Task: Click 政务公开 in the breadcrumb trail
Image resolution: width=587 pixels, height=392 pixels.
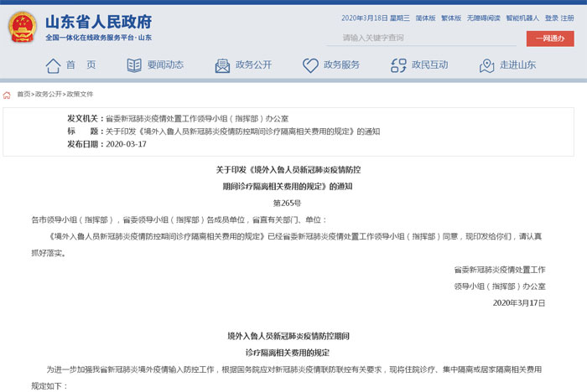Action: pos(49,95)
